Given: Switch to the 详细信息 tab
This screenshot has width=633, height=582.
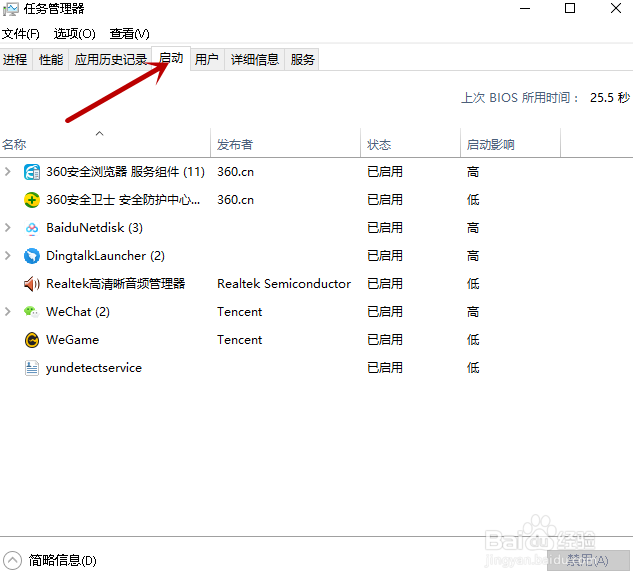Looking at the screenshot, I should click(x=255, y=60).
